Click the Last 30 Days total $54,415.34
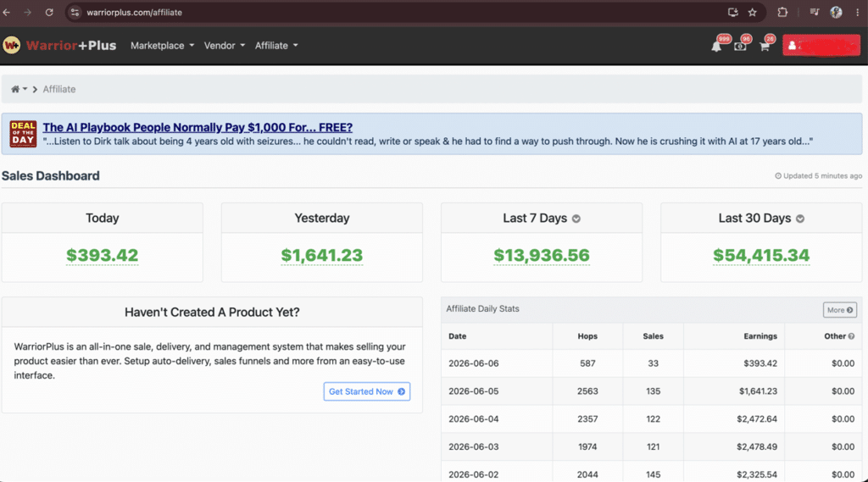This screenshot has height=482, width=868. coord(761,255)
